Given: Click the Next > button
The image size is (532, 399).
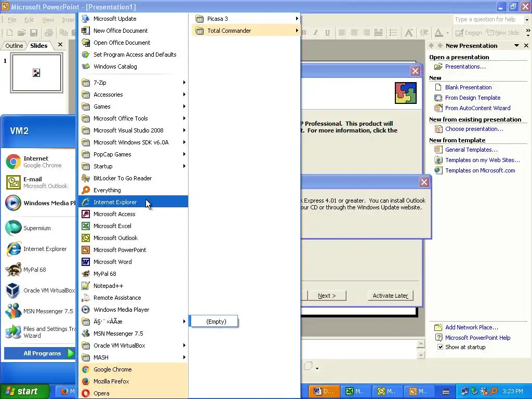Looking at the screenshot, I should [x=327, y=296].
